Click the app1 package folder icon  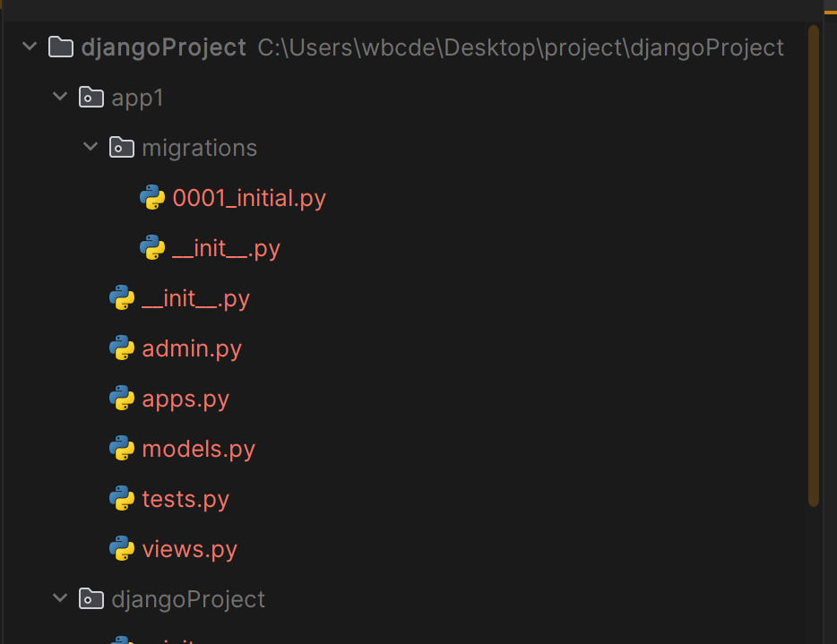[91, 98]
